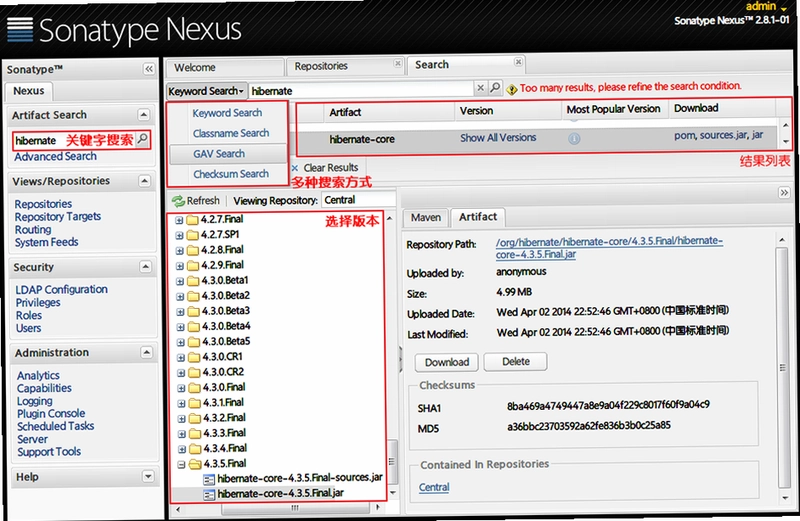Click the version tree horizontal scrollbar
Screen dimensions: 800x521
click(295, 508)
